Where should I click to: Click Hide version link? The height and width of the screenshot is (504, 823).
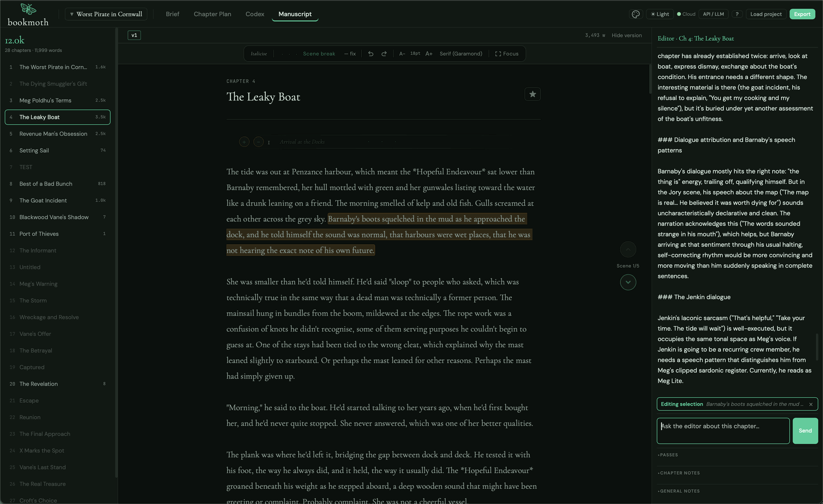(x=627, y=35)
